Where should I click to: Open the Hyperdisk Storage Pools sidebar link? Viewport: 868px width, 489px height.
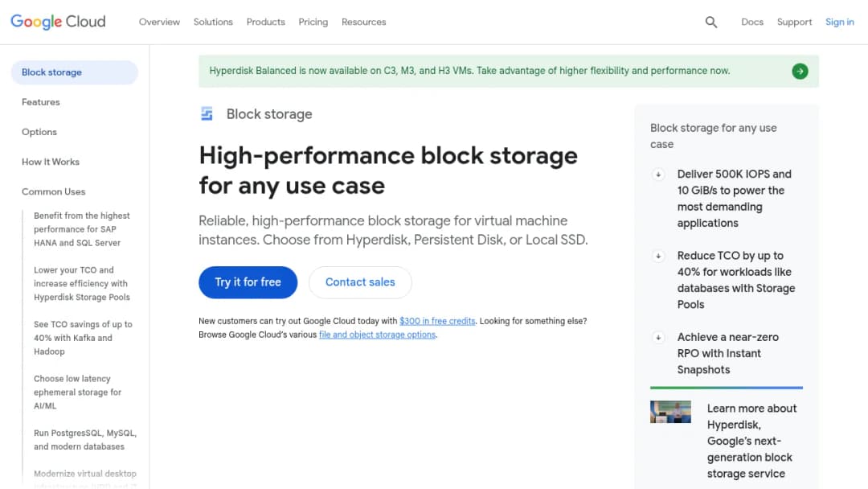pyautogui.click(x=82, y=284)
